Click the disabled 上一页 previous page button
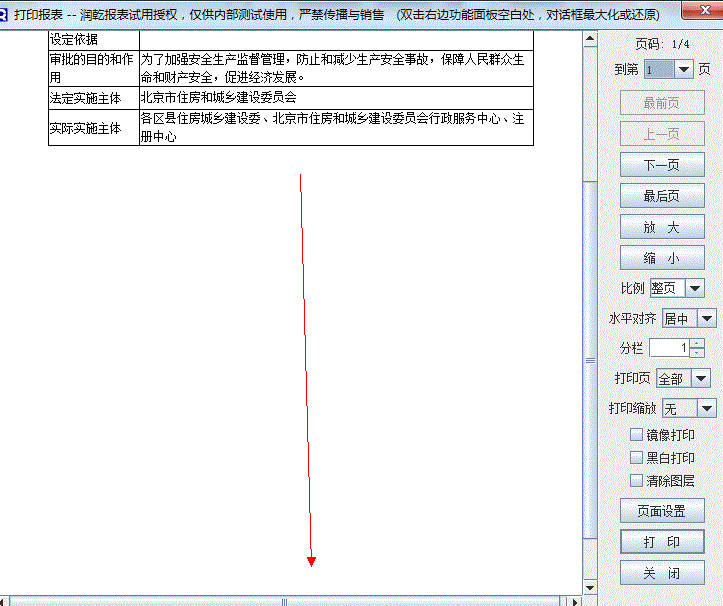 tap(662, 134)
